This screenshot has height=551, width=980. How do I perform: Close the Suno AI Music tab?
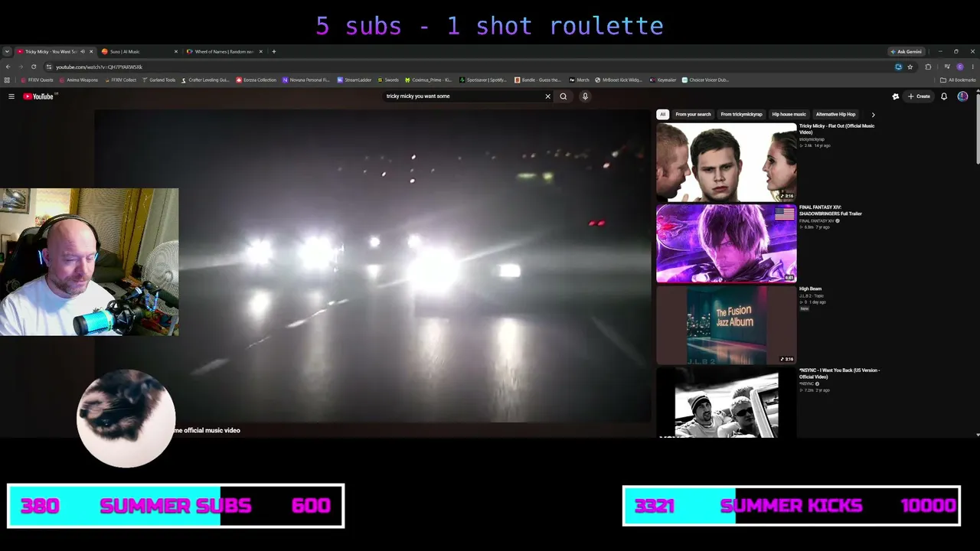tap(176, 51)
